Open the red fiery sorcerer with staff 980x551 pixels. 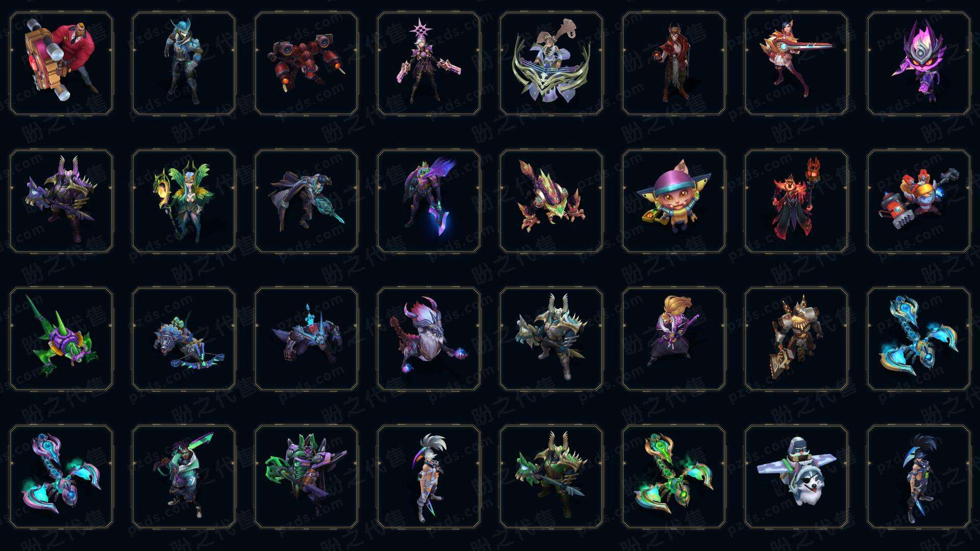point(796,201)
